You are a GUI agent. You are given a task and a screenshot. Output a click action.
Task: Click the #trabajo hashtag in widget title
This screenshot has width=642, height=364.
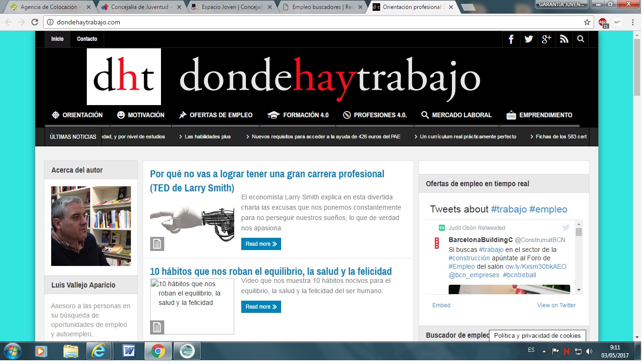509,209
